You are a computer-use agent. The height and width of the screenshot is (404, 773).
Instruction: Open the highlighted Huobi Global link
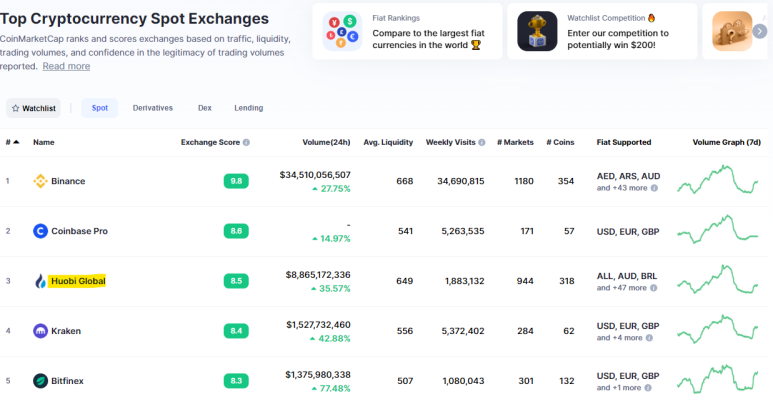tap(78, 281)
